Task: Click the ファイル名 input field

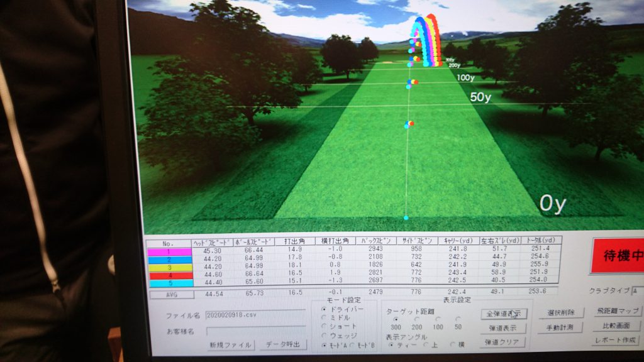Action: [255, 315]
